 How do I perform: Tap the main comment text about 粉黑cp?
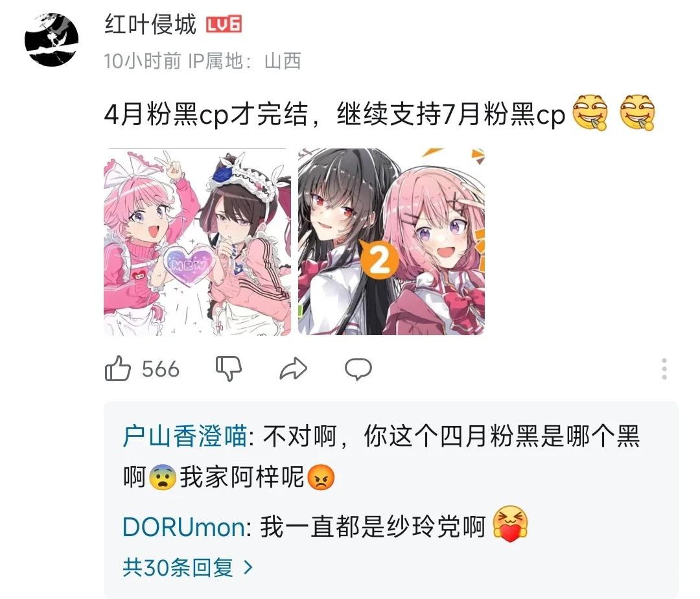(335, 114)
